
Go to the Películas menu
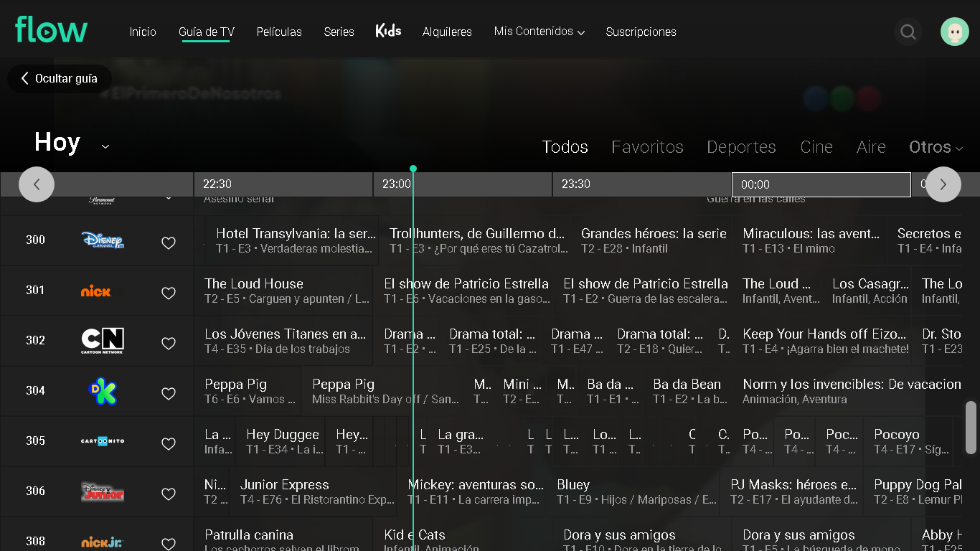pyautogui.click(x=279, y=32)
